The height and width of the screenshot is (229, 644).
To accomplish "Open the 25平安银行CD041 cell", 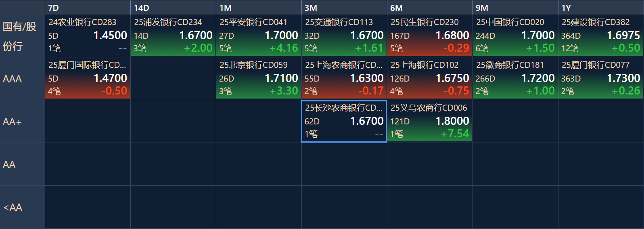I will tap(259, 36).
